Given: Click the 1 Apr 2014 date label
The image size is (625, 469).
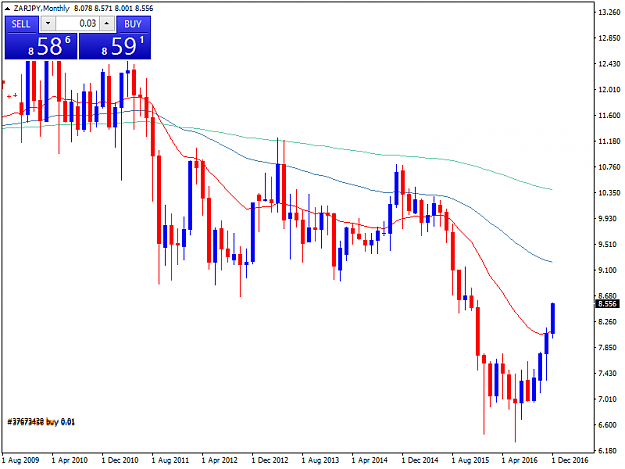Looking at the screenshot, I should point(369,460).
